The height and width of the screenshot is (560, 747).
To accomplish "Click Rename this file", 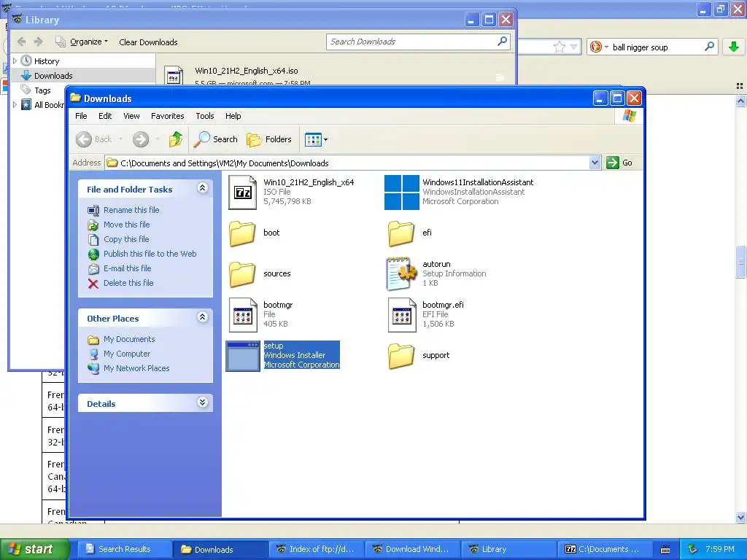I will (131, 210).
